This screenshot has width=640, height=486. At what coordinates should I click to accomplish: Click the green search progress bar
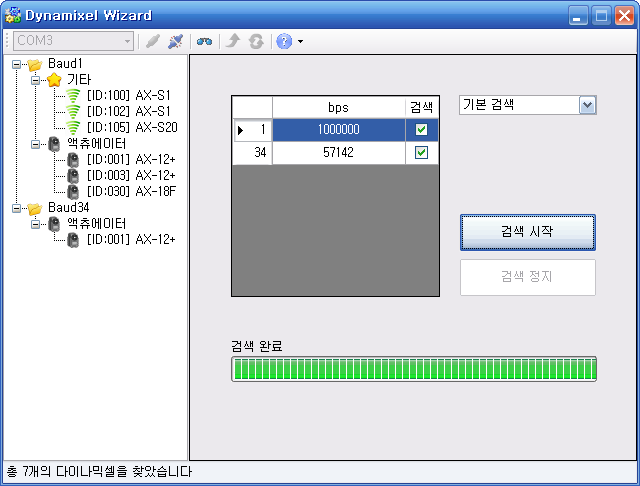pos(413,369)
